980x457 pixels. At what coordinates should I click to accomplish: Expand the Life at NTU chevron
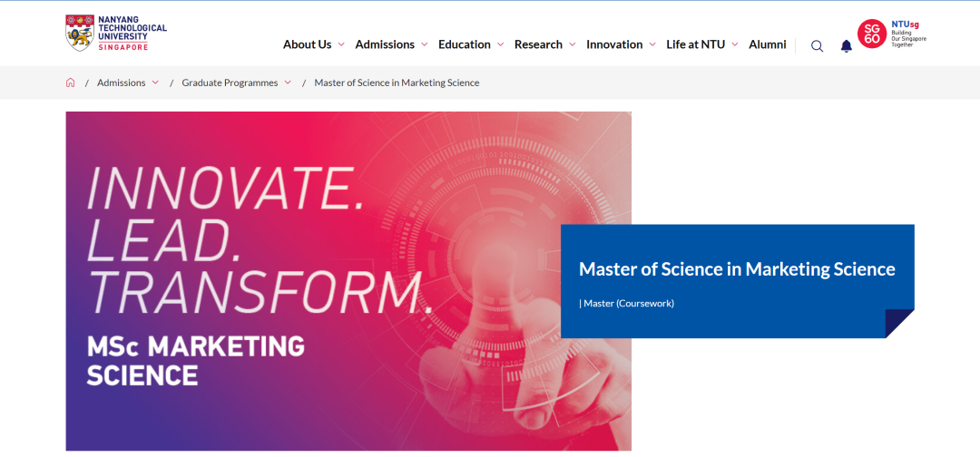tap(735, 44)
